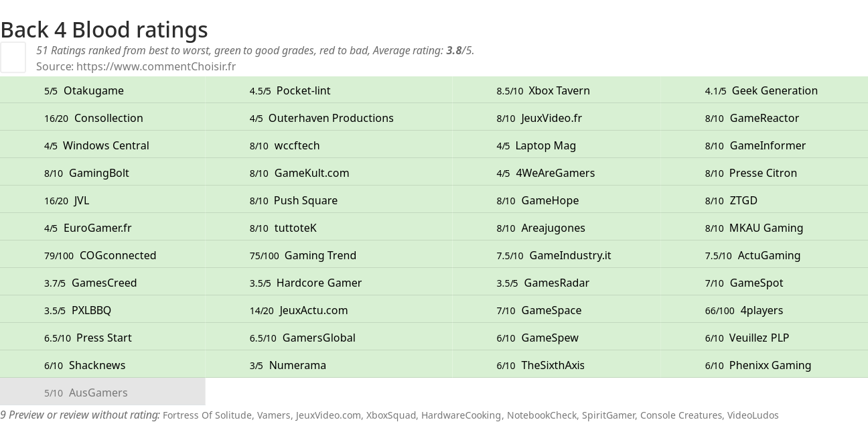
Task: Click the Phenixx Gaming entry
Action: [x=764, y=365]
